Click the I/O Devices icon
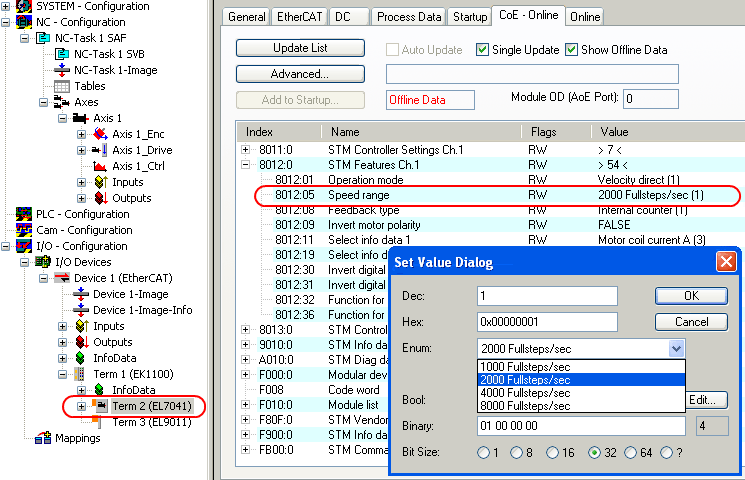Image resolution: width=745 pixels, height=480 pixels. point(43,262)
